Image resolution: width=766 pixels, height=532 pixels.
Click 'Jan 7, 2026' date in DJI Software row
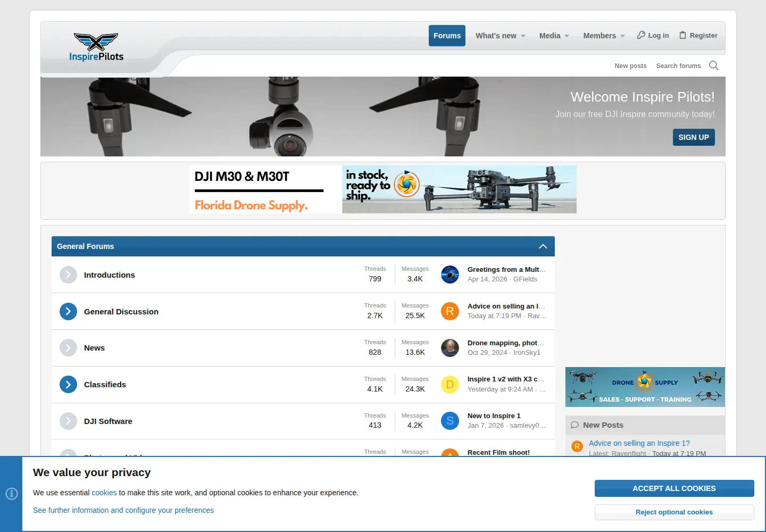pos(486,426)
